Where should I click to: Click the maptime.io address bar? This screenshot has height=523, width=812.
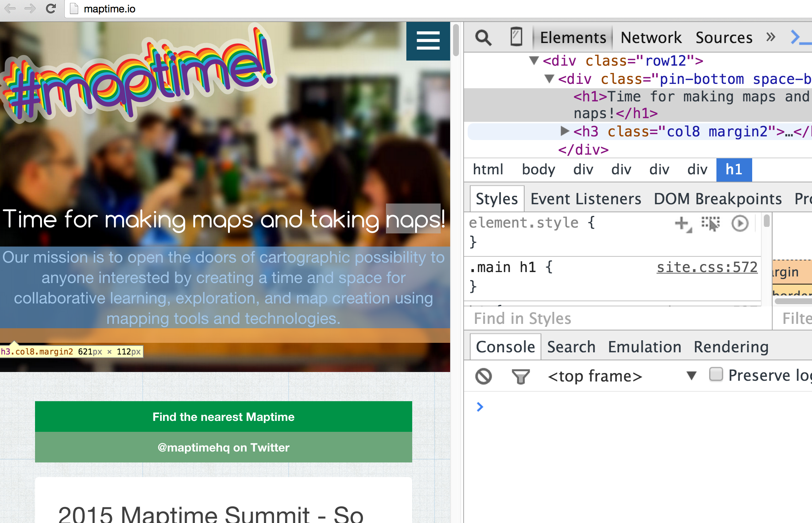[x=438, y=9]
